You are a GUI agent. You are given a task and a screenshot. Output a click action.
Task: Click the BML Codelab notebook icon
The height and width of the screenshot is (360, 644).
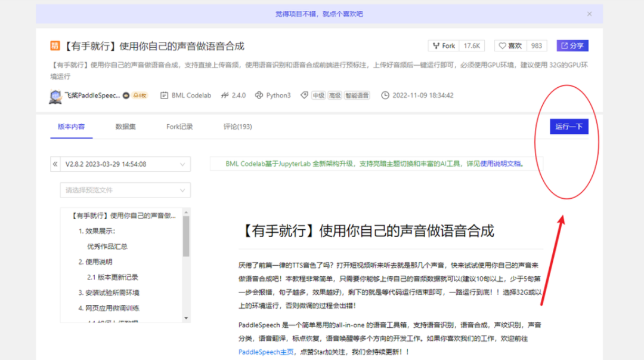point(165,96)
